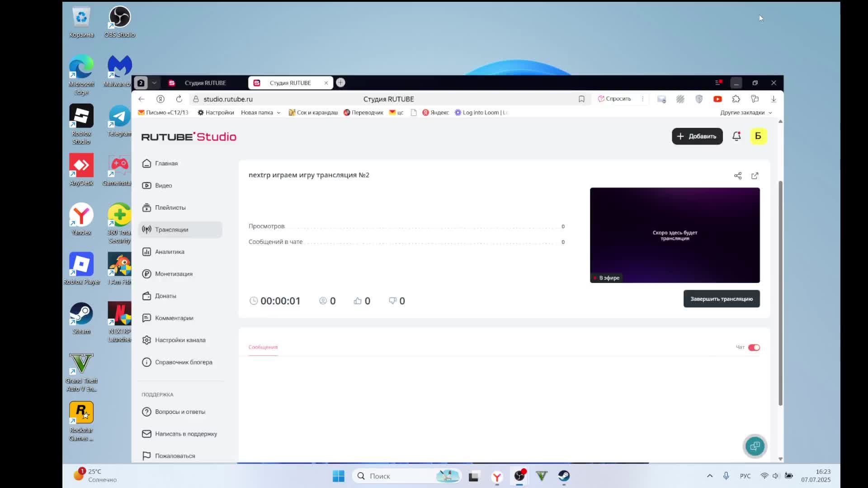Open Написать в поддержку link

point(180,434)
